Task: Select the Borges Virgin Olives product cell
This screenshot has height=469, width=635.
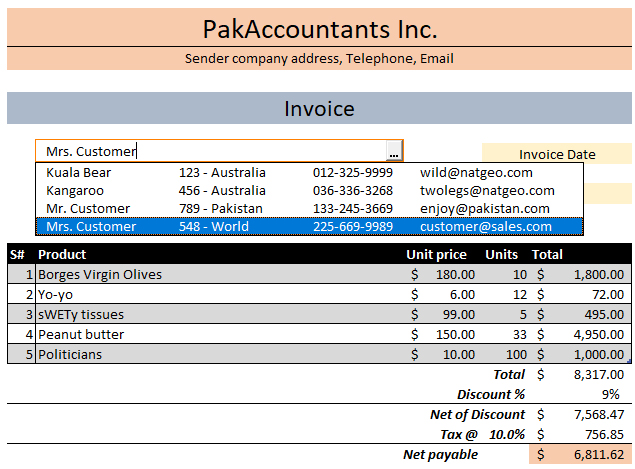Action: point(219,275)
